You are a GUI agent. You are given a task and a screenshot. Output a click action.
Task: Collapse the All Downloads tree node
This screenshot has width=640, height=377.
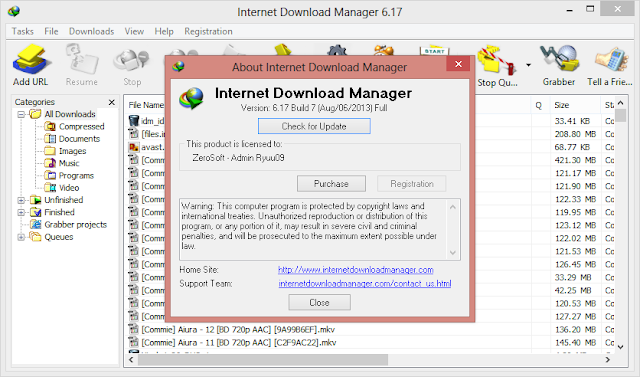[21, 115]
